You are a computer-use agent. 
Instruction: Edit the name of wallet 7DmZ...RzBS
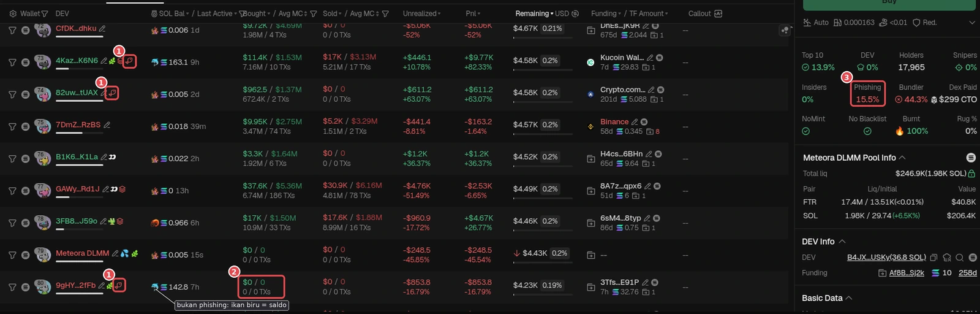[107, 124]
